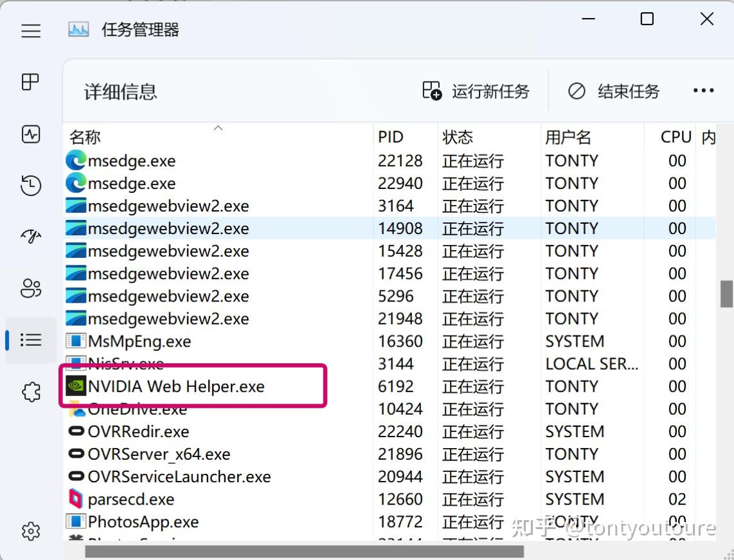Click msedgewebview2.exe icon for PID 17456

click(x=76, y=273)
